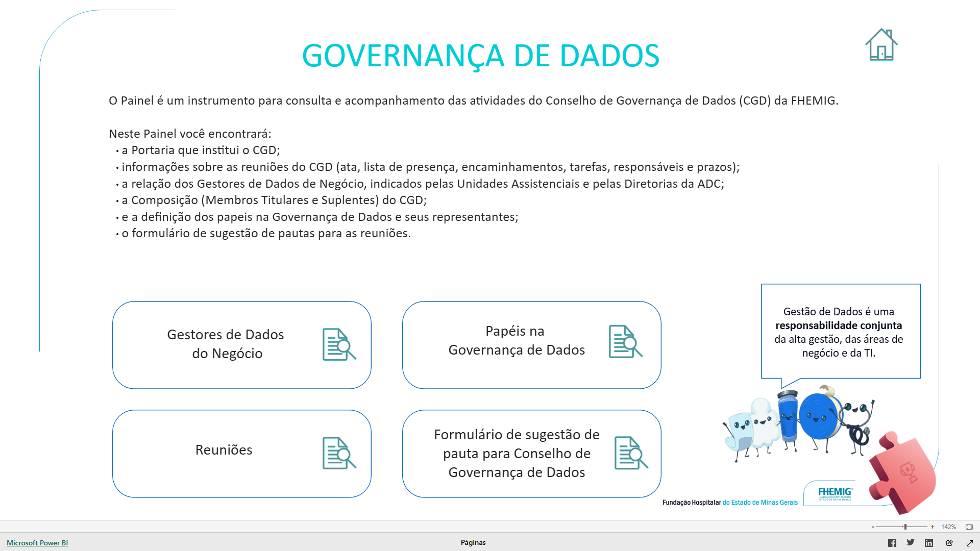
Task: Click the home icon at top right
Action: (x=881, y=45)
